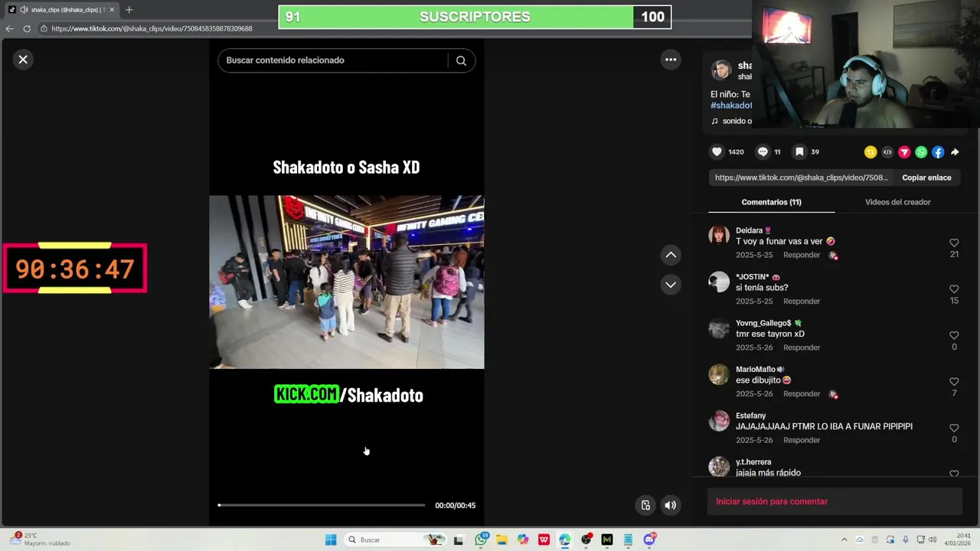Click the search magnifier in related content bar
The image size is (980, 551).
point(461,60)
